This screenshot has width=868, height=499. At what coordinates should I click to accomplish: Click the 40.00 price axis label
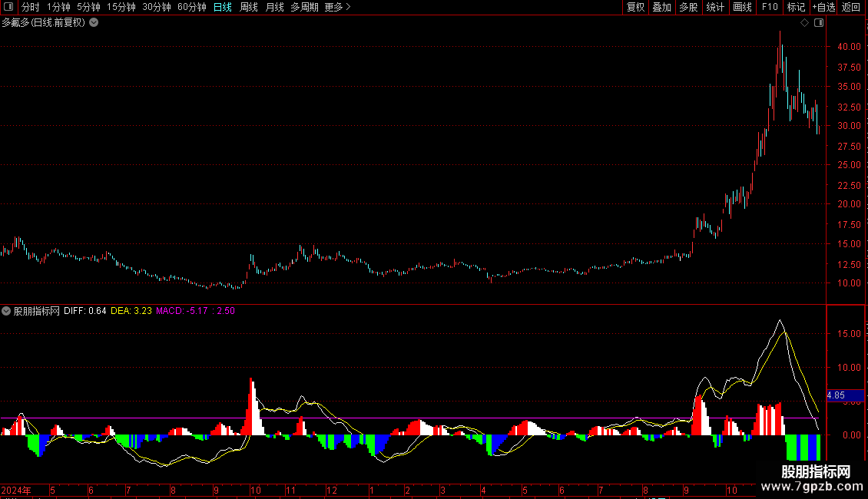click(849, 47)
